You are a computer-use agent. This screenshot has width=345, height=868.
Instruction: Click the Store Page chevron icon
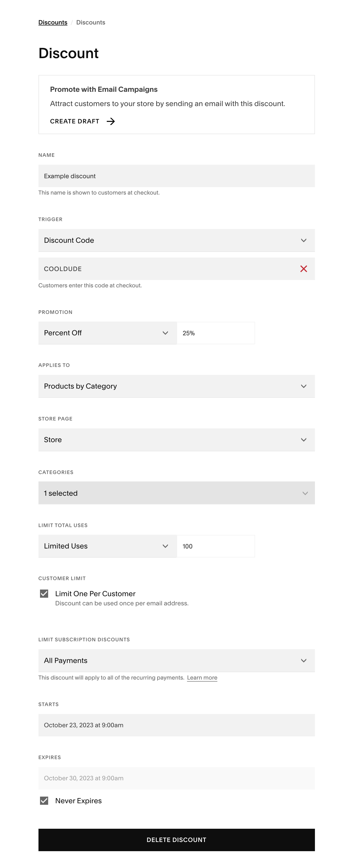pyautogui.click(x=303, y=440)
